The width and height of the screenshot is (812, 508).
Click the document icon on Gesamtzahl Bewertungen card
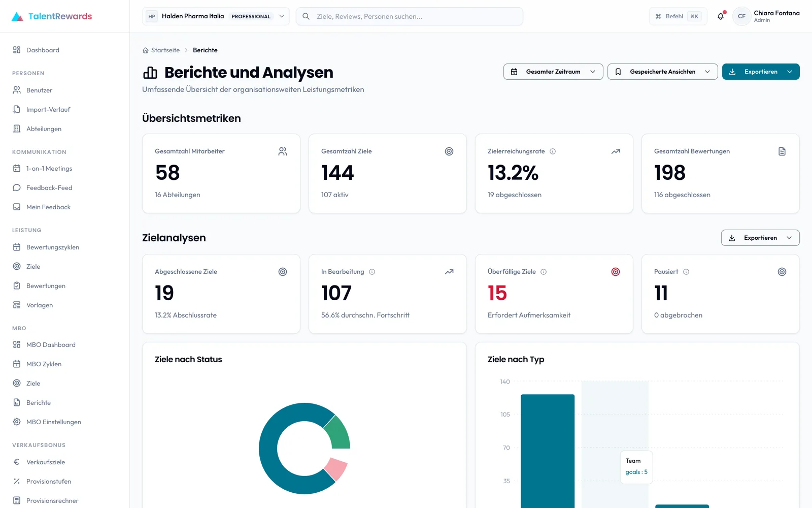click(782, 151)
